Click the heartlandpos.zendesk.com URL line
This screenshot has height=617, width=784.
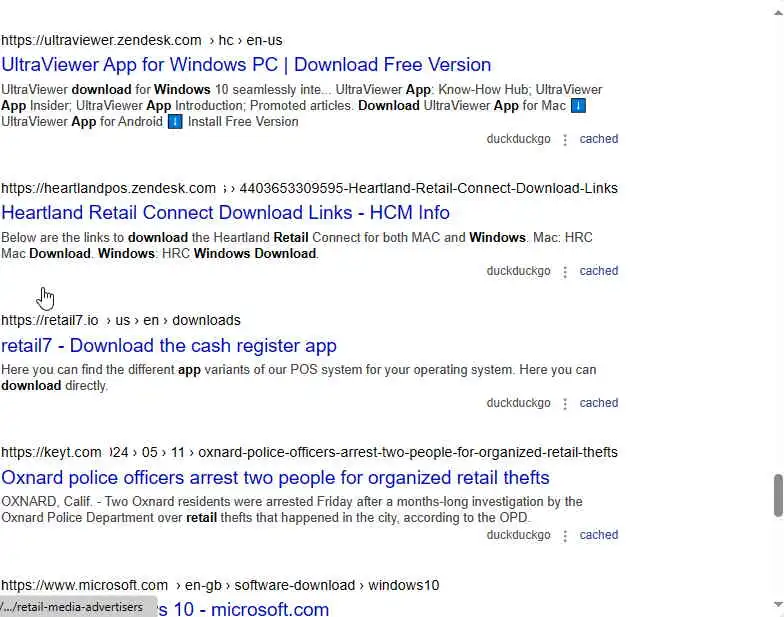coord(310,188)
